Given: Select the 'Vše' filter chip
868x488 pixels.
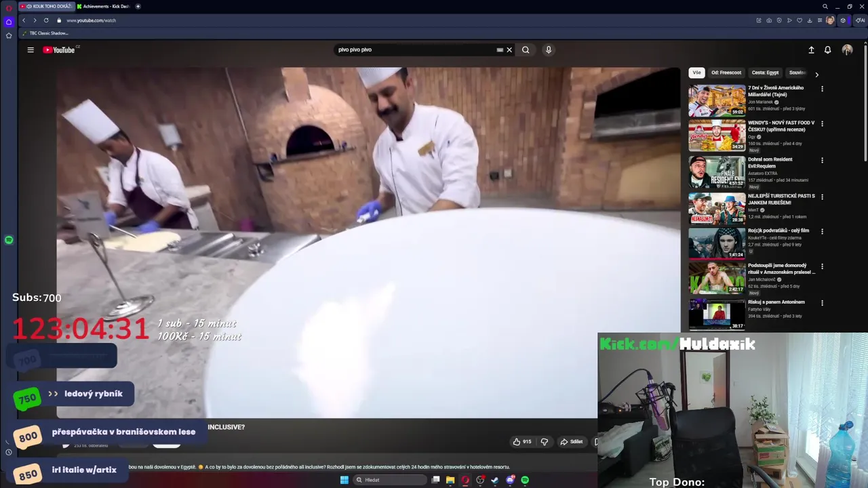Looking at the screenshot, I should tap(696, 73).
